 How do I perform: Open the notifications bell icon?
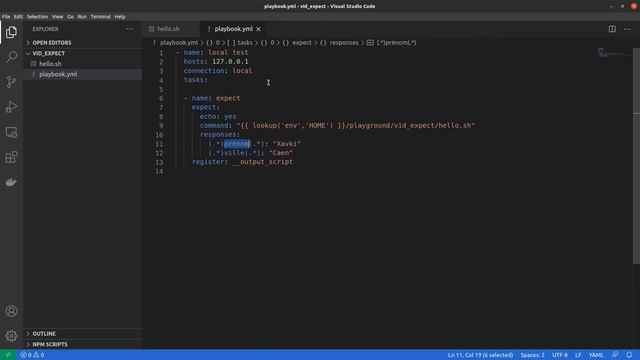click(629, 355)
